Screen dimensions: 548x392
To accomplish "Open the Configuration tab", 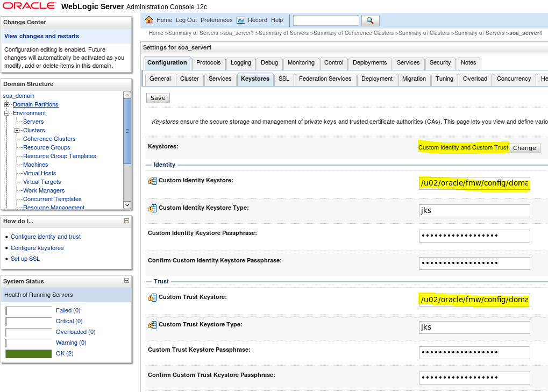I will click(x=167, y=63).
